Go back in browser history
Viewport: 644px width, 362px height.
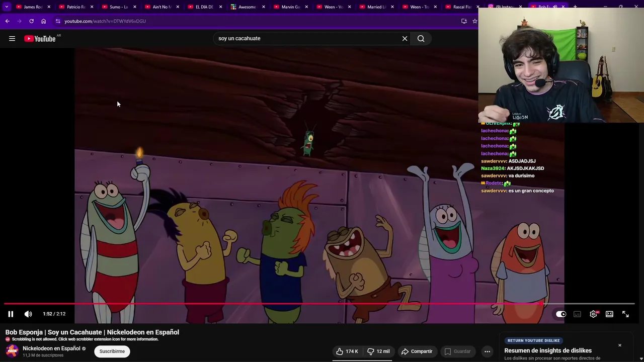(7, 21)
